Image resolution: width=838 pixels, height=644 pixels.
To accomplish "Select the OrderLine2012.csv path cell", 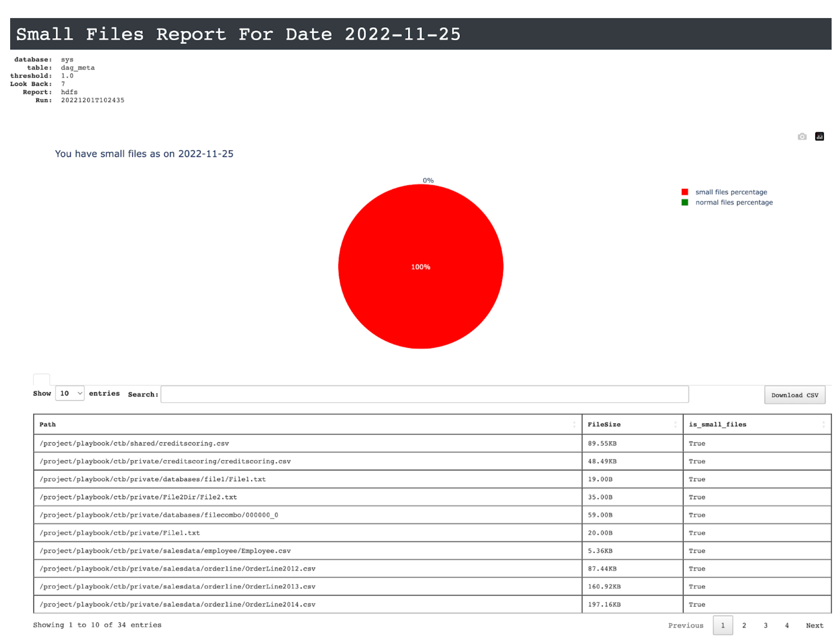I will point(307,568).
